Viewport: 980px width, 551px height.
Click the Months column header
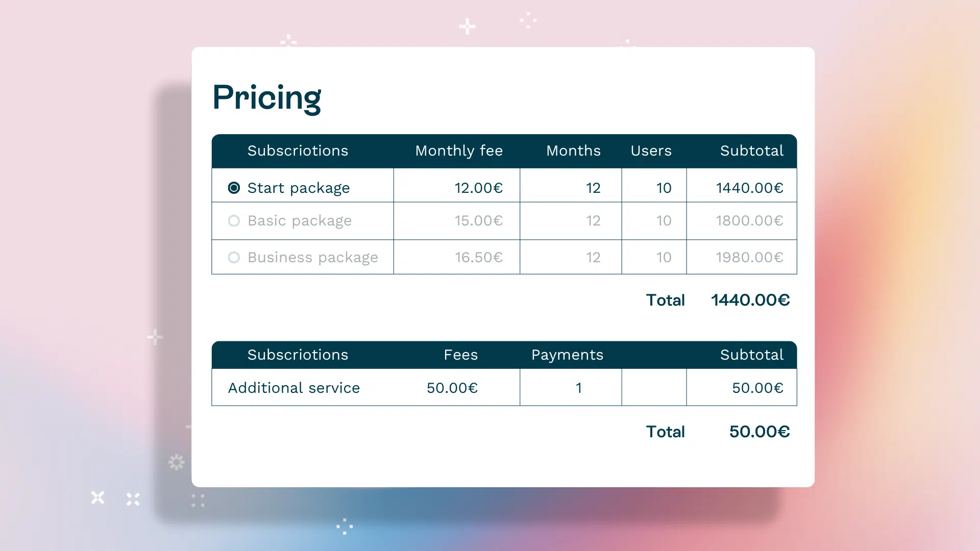[x=573, y=151]
